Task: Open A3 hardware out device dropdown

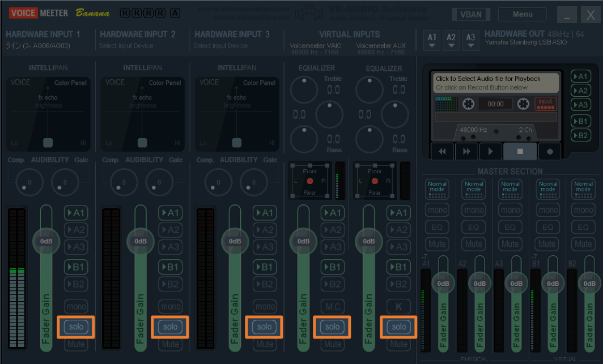Action: click(x=470, y=41)
